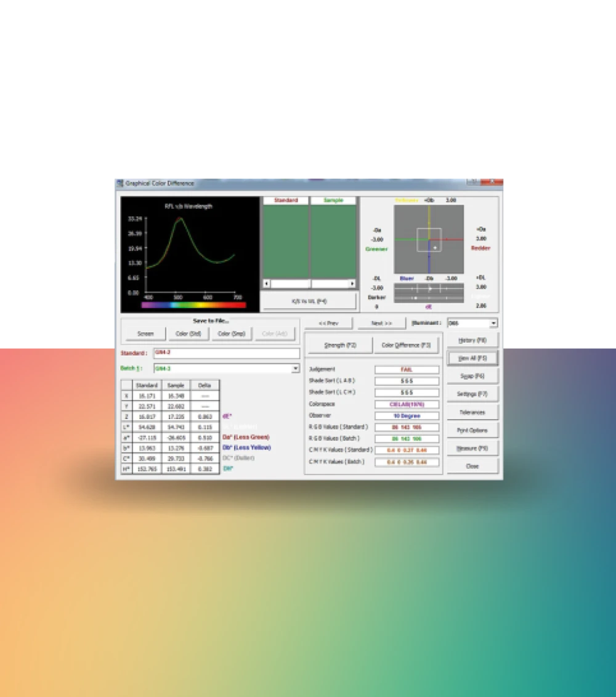Click the left scroll arrow under the Standard swatch

coord(266,284)
